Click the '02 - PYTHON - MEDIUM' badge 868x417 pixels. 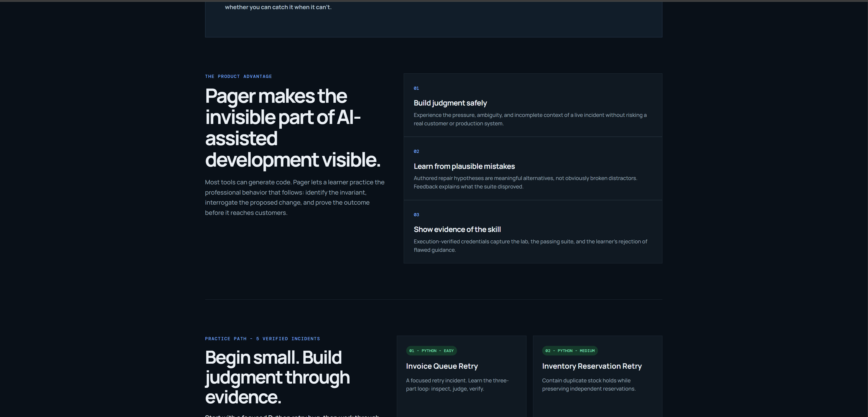[570, 351]
